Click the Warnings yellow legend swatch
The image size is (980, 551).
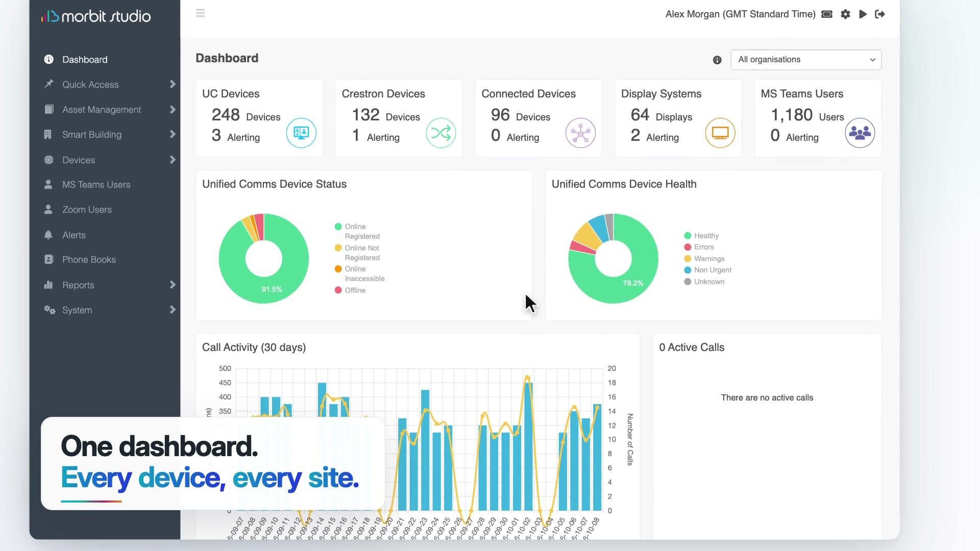tap(688, 259)
